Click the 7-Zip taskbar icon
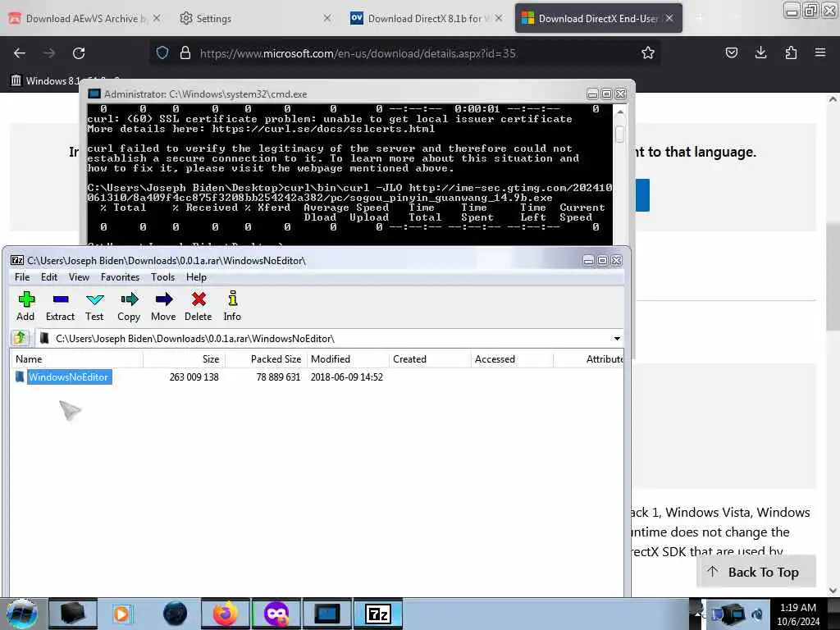The width and height of the screenshot is (840, 630). pyautogui.click(x=378, y=614)
